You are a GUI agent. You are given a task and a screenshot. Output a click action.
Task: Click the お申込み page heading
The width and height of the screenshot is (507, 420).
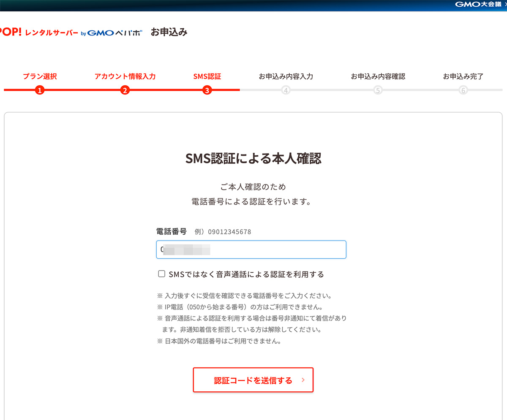169,32
